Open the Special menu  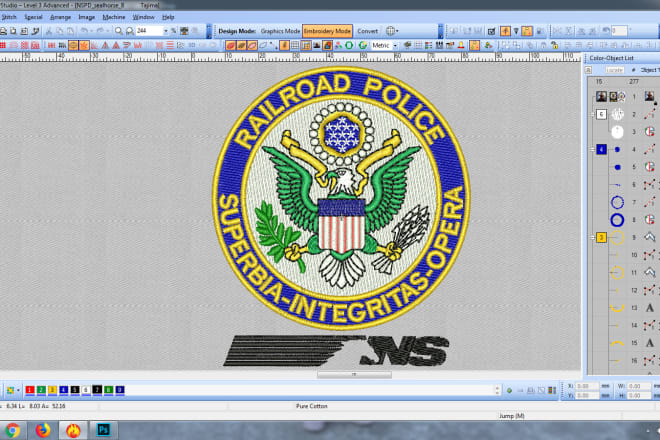coord(33,17)
